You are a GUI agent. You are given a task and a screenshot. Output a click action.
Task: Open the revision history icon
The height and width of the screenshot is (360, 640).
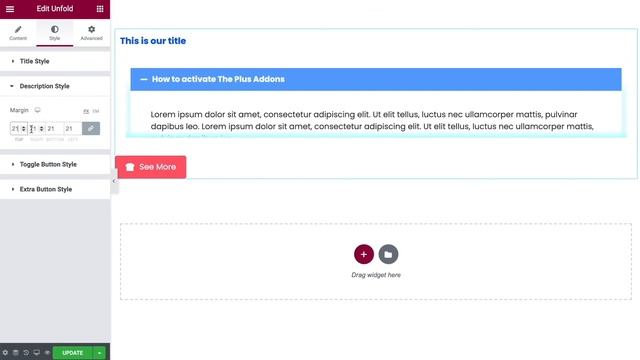tap(26, 353)
